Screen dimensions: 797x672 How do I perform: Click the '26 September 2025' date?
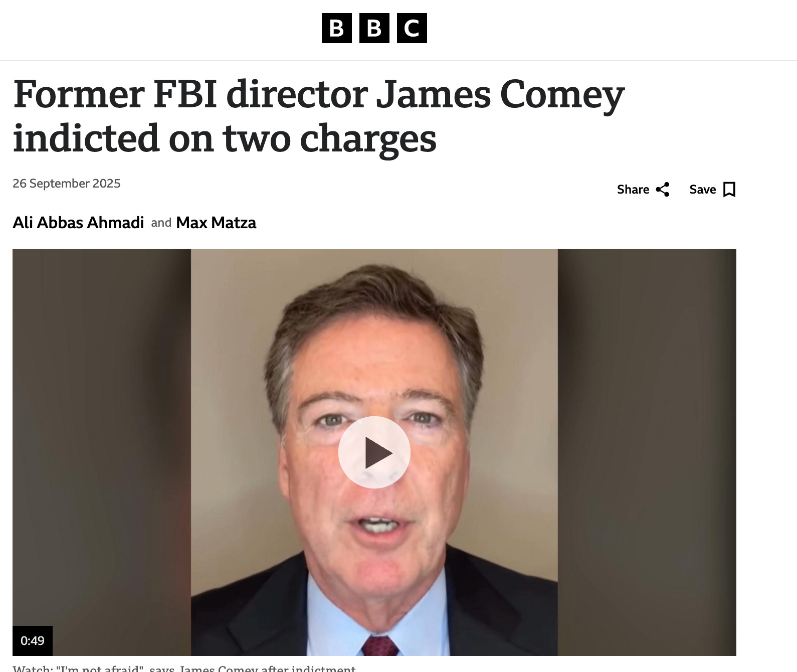(x=67, y=184)
